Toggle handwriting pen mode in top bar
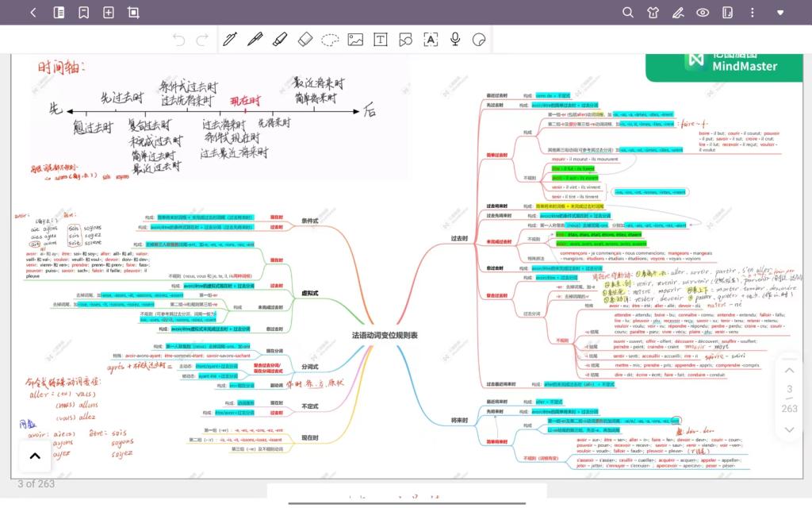The height and width of the screenshot is (508, 812). pyautogui.click(x=677, y=13)
